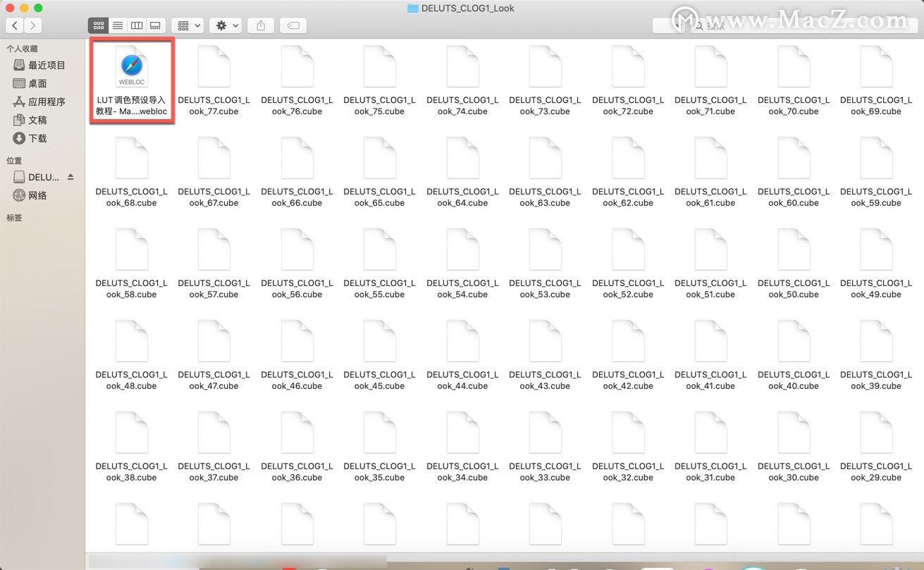The width and height of the screenshot is (924, 570).
Task: Go back with the toolbar back arrow
Action: 15,25
